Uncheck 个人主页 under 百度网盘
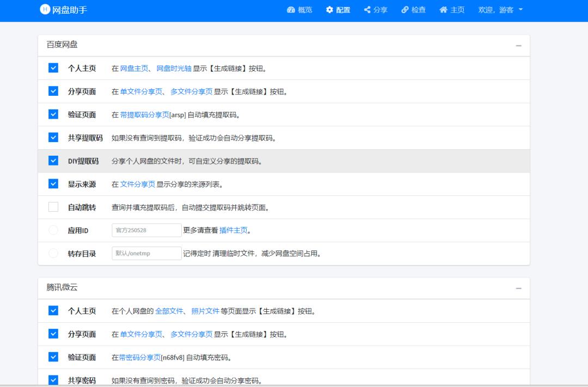This screenshot has width=588, height=387. click(x=53, y=68)
